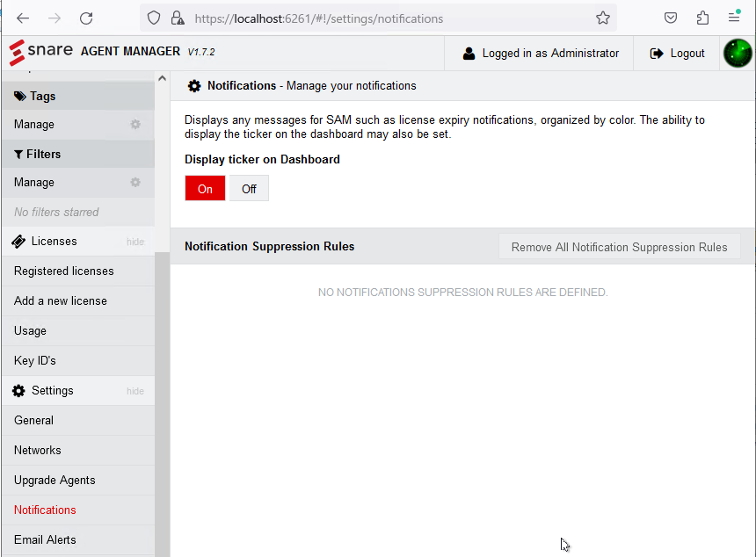Viewport: 756px width, 557px height.
Task: Open the Firefox hamburger menu
Action: pos(734,18)
